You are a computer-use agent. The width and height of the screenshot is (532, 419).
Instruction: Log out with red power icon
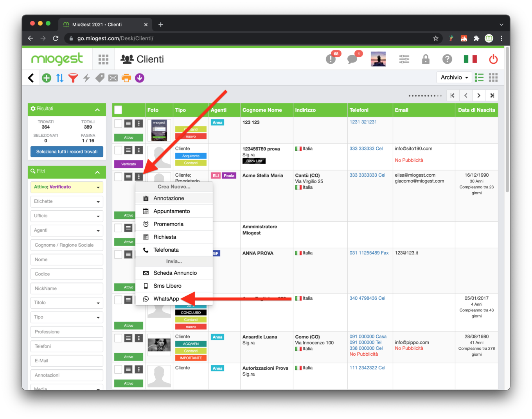(x=493, y=59)
